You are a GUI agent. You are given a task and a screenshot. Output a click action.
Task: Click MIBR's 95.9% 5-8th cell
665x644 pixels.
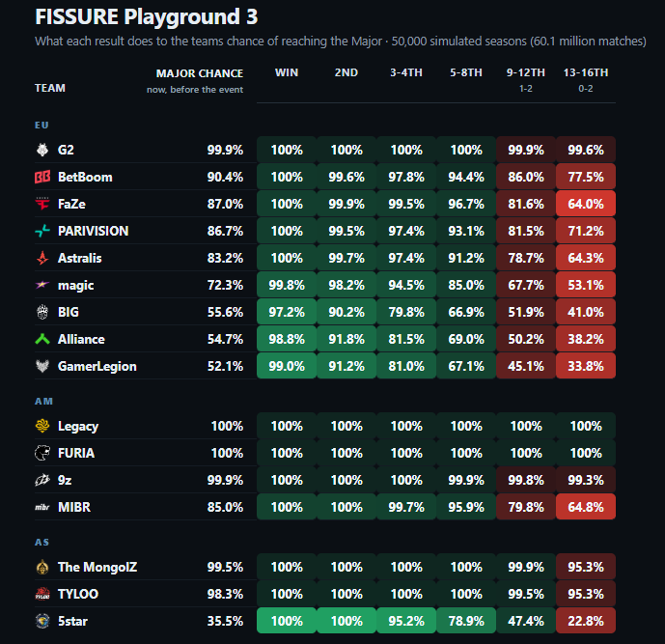tap(466, 507)
